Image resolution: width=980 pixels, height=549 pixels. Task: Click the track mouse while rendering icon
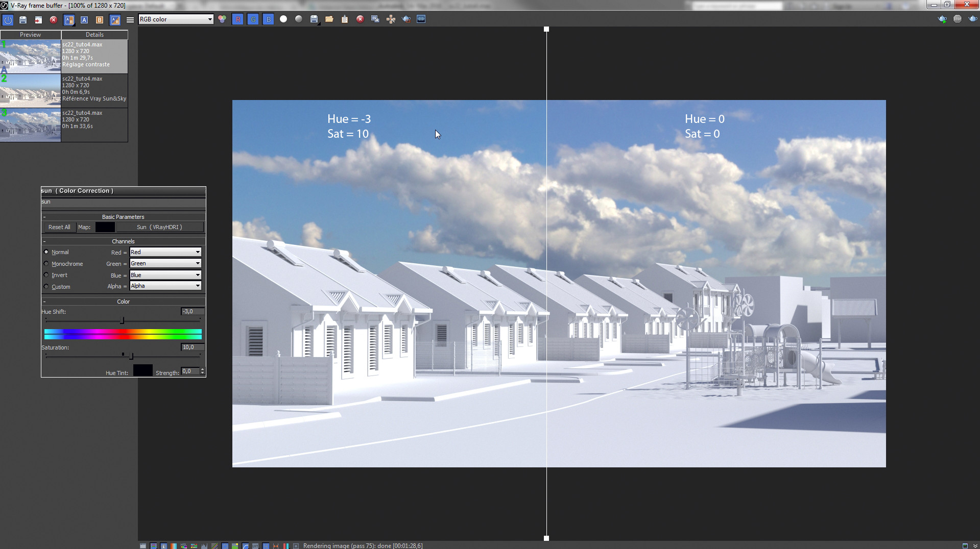pyautogui.click(x=391, y=19)
